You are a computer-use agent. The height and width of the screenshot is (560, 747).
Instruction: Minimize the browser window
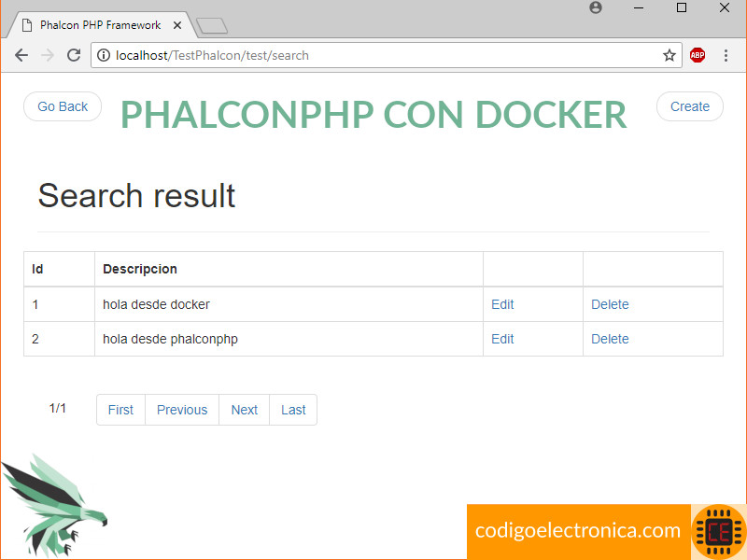coord(639,7)
